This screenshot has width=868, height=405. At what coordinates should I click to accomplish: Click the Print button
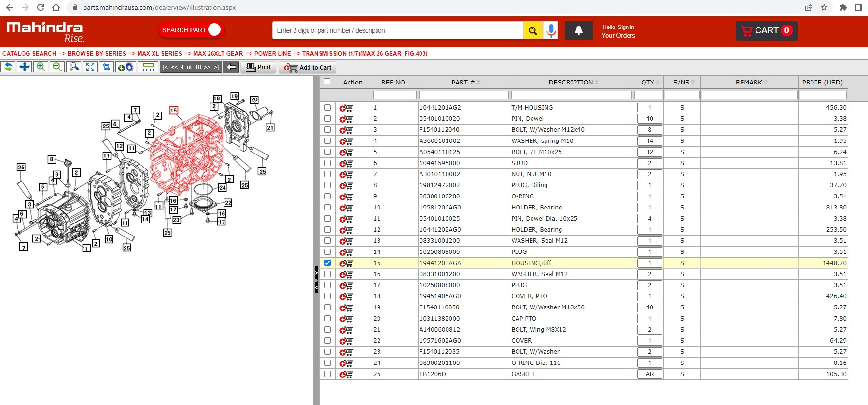[x=259, y=67]
